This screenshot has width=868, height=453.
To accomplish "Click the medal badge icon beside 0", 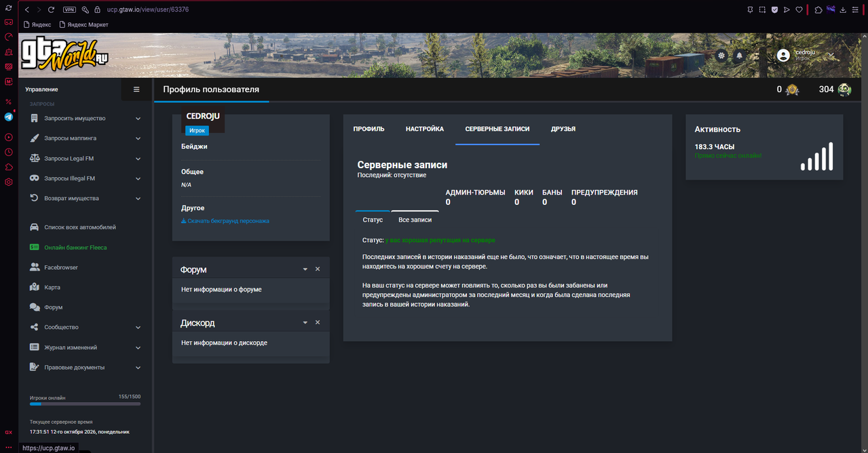I will coord(792,90).
